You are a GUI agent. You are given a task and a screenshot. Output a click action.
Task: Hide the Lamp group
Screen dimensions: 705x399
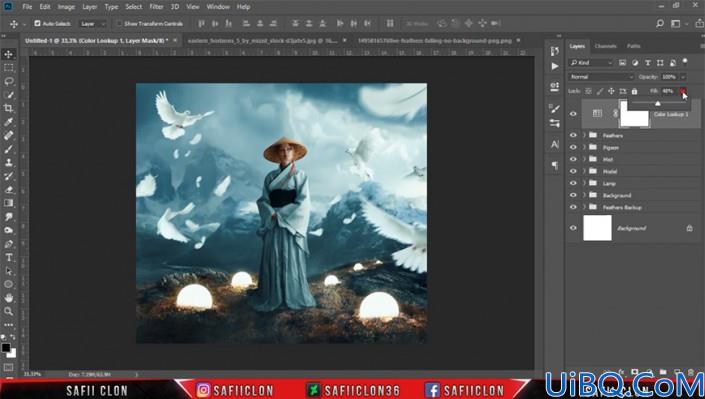(573, 183)
